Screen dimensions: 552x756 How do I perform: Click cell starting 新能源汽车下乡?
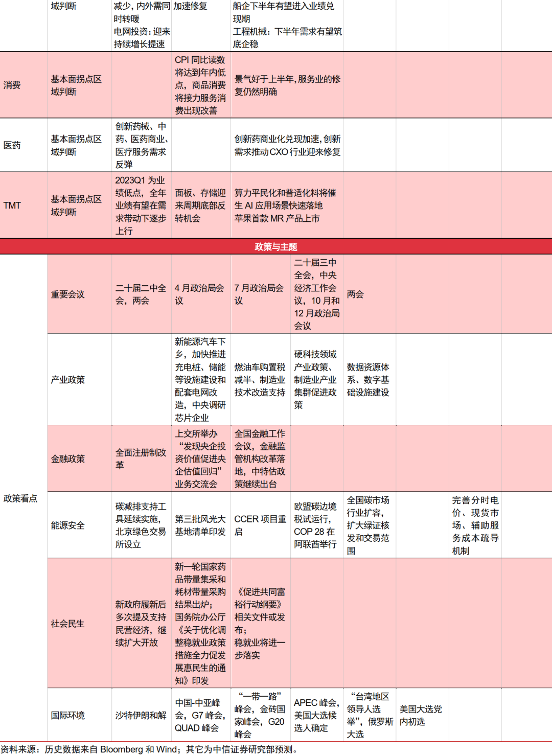click(200, 379)
